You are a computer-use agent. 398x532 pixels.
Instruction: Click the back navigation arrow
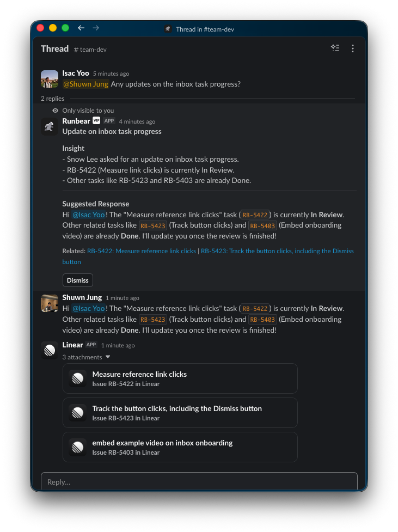click(x=81, y=28)
